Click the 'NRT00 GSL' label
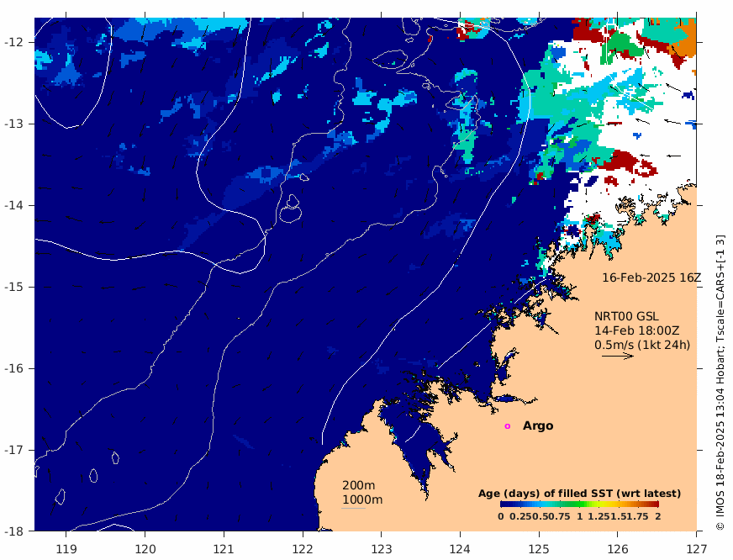Image resolution: width=733 pixels, height=560 pixels. (626, 316)
